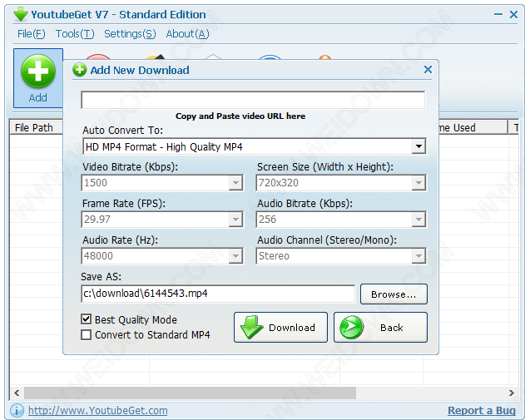Open the Frame Rate 29.97 dropdown
This screenshot has width=525, height=420.
[235, 220]
